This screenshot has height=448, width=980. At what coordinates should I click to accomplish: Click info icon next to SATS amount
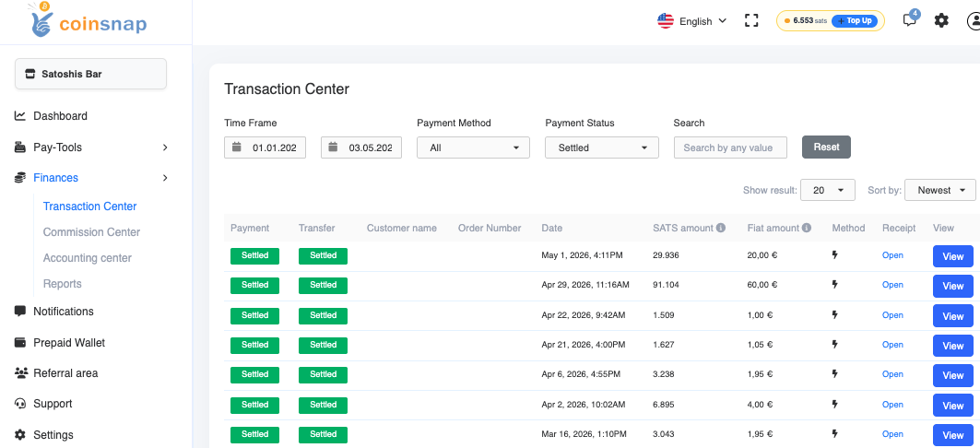[721, 228]
